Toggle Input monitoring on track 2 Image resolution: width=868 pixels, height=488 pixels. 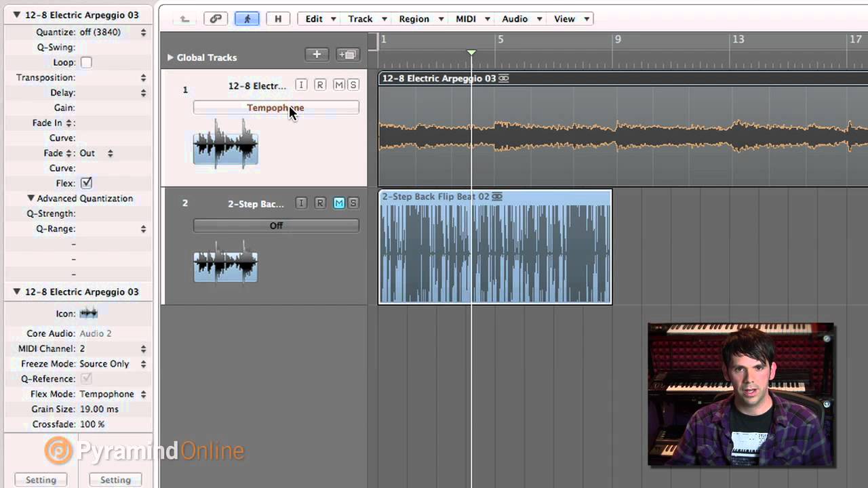[301, 203]
